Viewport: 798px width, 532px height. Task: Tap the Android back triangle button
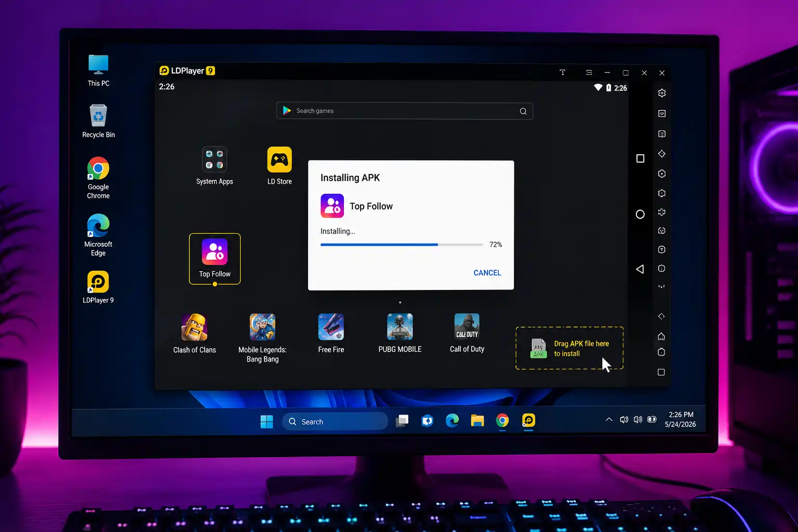(640, 269)
